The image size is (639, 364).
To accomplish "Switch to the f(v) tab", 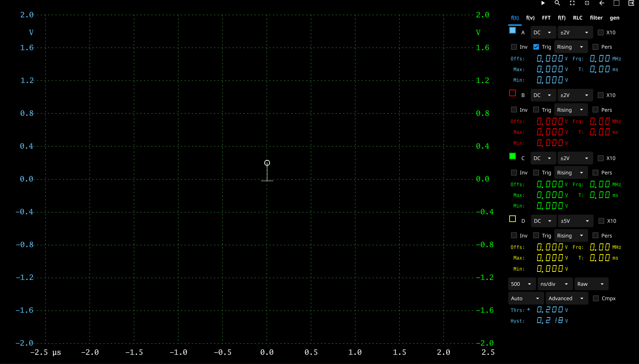I will (530, 18).
